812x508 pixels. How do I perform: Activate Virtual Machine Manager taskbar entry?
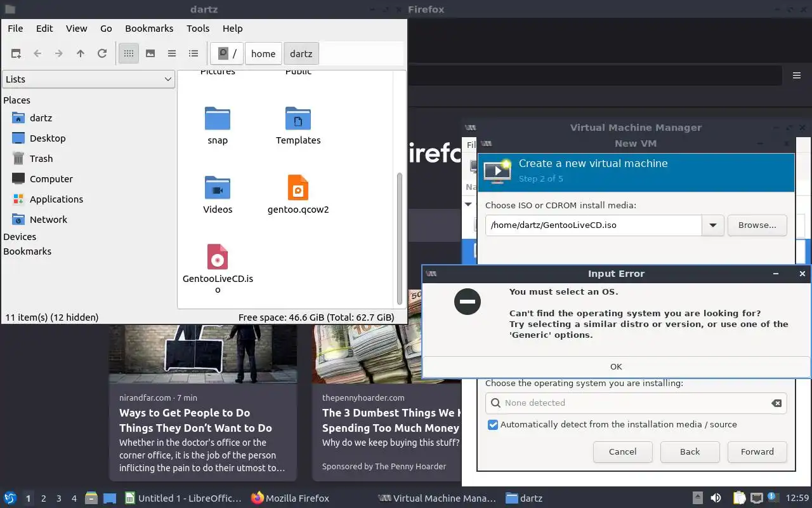(437, 498)
